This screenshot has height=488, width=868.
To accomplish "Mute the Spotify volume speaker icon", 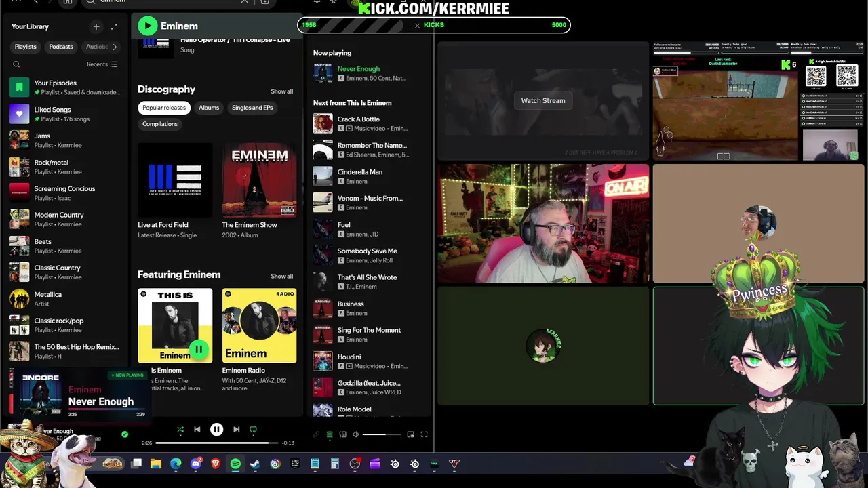I will [356, 434].
